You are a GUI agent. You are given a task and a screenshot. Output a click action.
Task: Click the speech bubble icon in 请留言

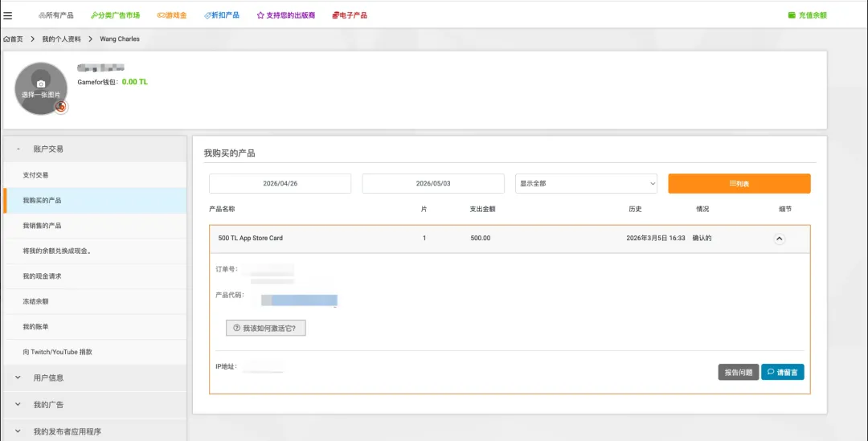[x=771, y=372]
